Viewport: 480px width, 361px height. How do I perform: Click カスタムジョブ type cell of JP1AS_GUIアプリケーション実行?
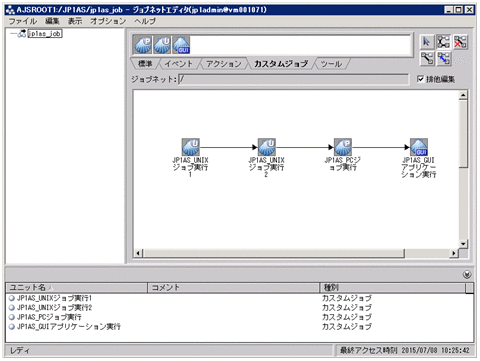tap(346, 326)
